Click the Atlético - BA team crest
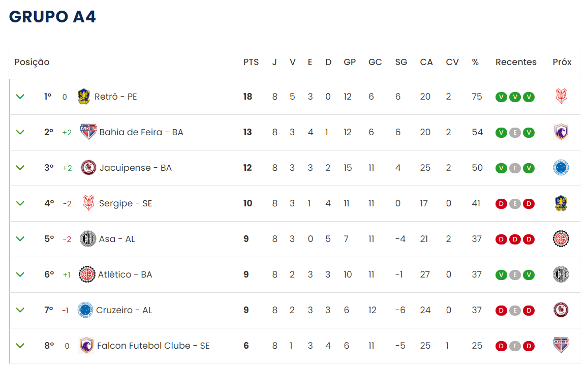 (87, 274)
